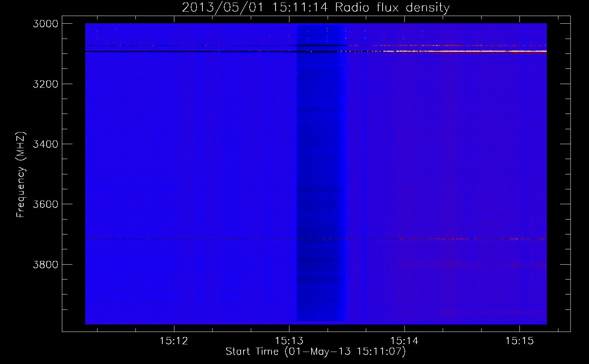Image resolution: width=589 pixels, height=364 pixels.
Task: Click the 3600 frequency tick label
Action: coord(46,204)
